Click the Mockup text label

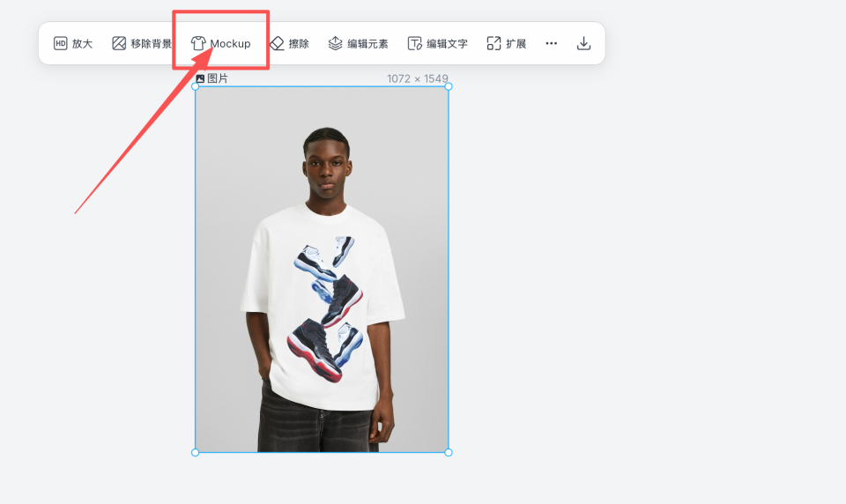tap(230, 44)
